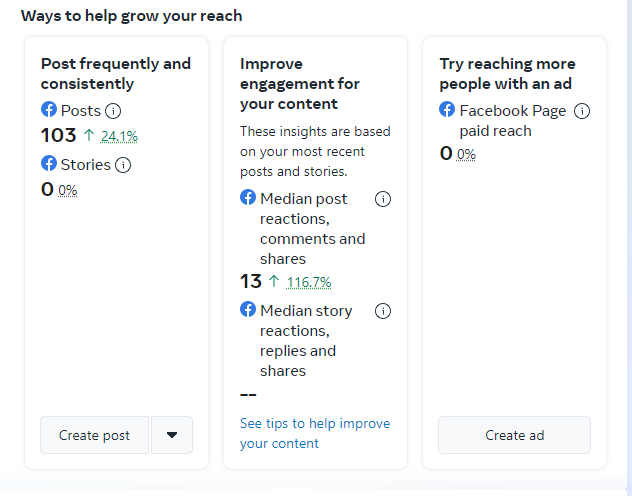Viewport: 632px width, 496px height.
Task: Click the 24.1% posts change value
Action: click(x=119, y=137)
